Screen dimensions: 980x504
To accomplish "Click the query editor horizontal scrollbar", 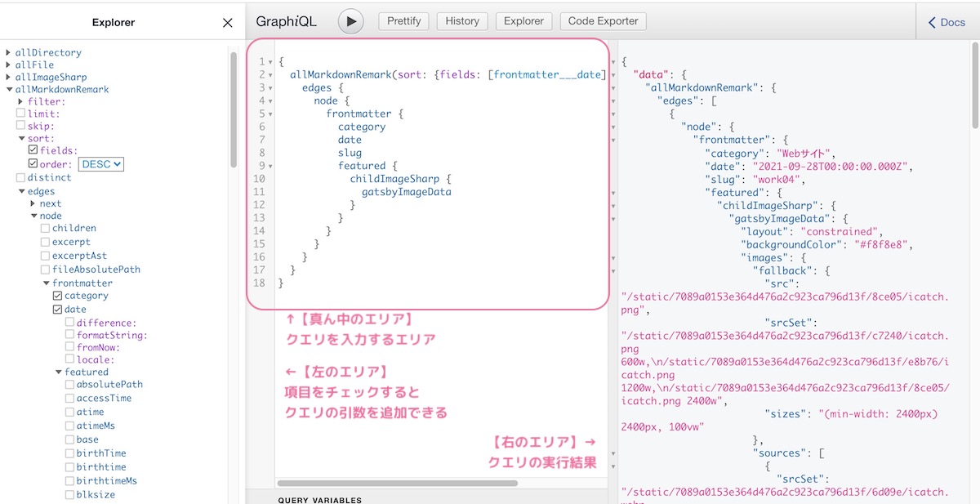I will (397, 483).
